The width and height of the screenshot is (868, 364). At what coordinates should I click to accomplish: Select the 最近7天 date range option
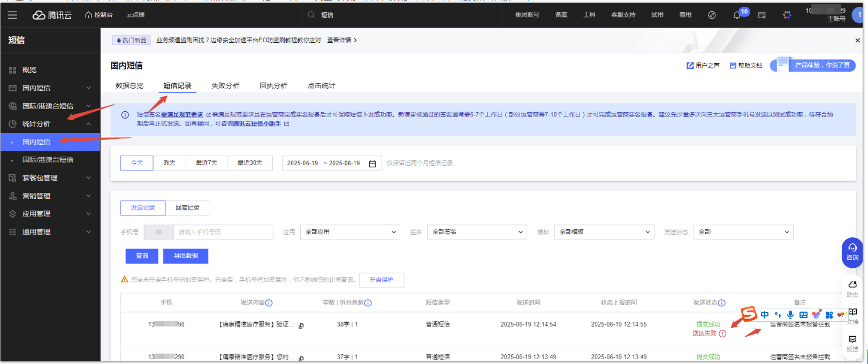207,163
